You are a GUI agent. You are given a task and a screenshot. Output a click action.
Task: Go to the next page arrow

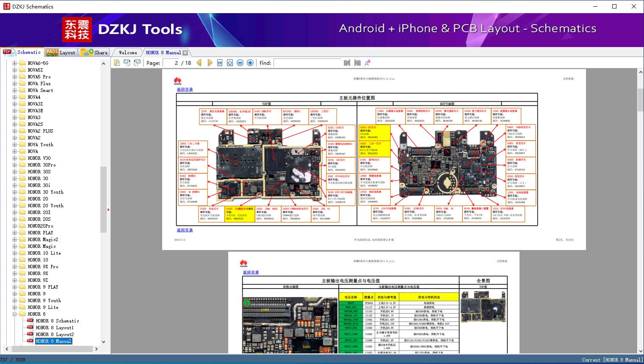click(210, 63)
